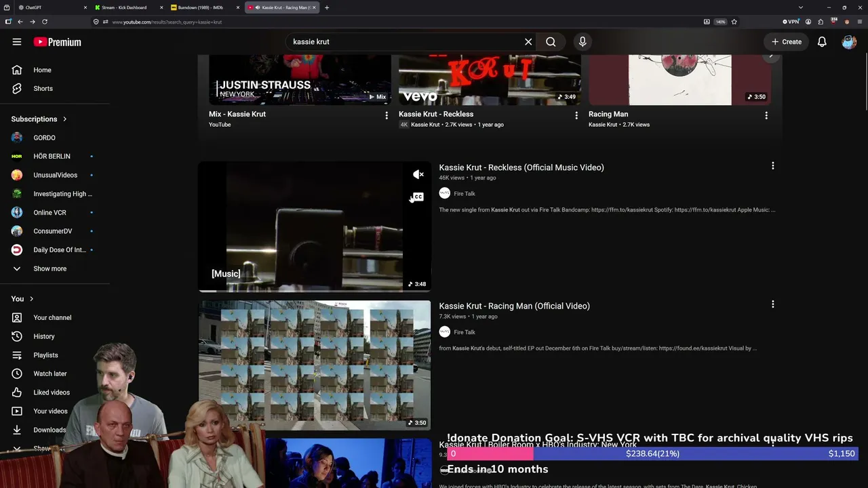Open the account avatar menu
Screen dimensions: 868x488
coord(849,42)
